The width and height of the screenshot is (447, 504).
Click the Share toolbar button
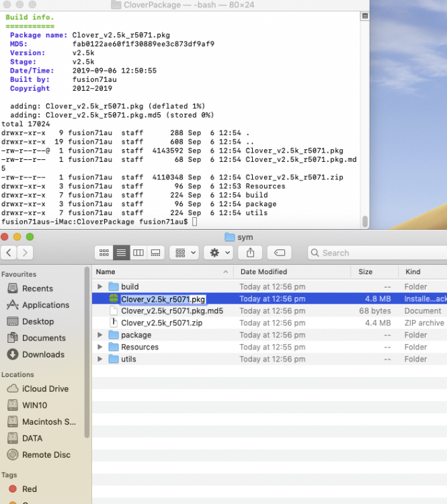[x=250, y=253]
